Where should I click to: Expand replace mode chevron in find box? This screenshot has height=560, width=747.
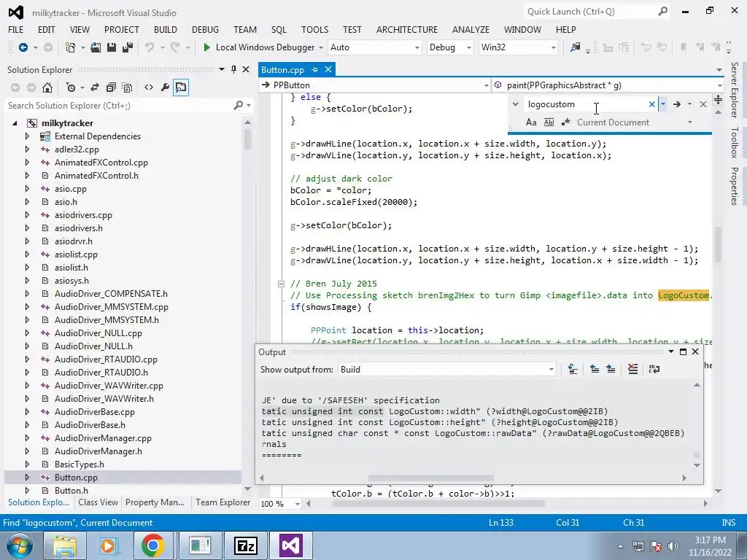[x=516, y=104]
